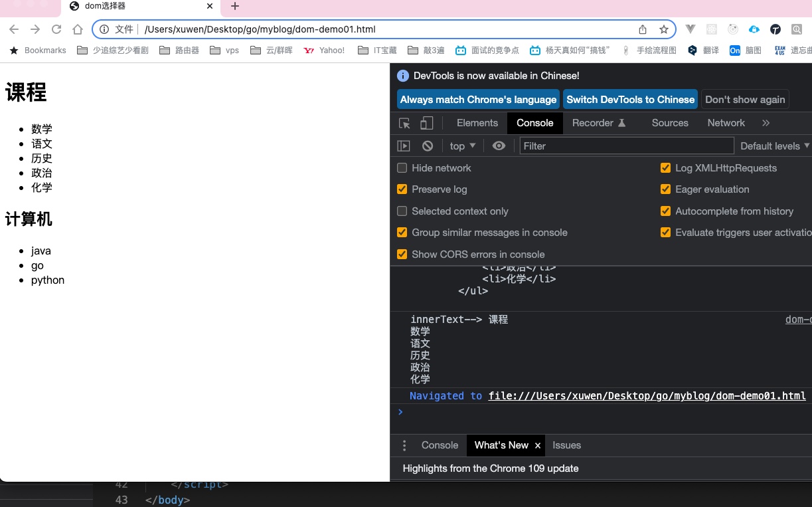Open the Bookmarks star folder

[38, 50]
